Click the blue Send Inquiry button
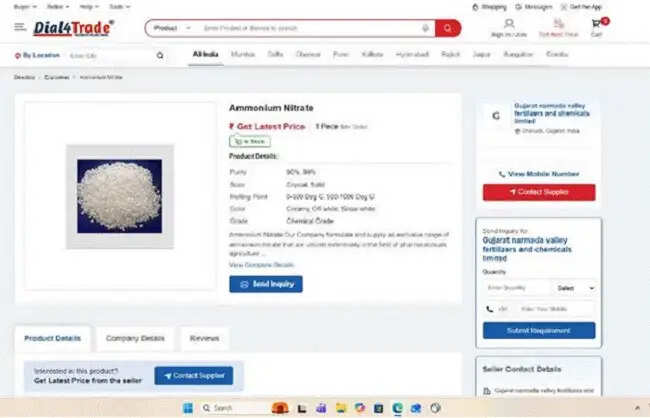The width and height of the screenshot is (650, 418). coord(266,284)
